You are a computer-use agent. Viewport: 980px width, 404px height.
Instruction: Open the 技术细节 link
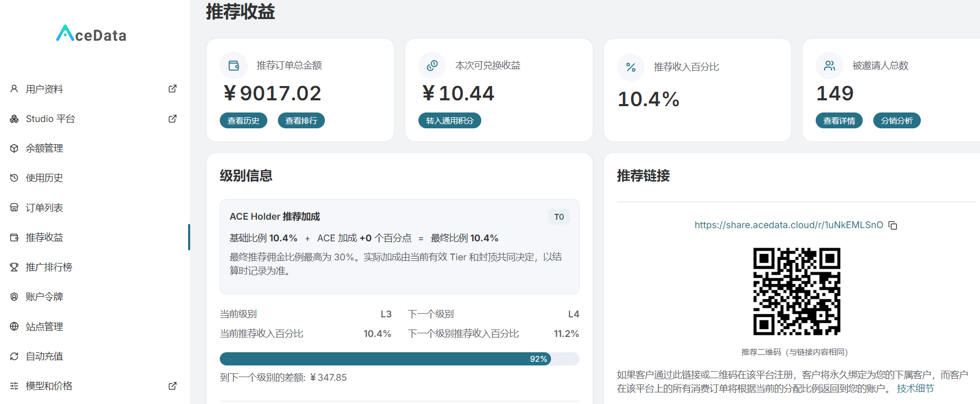[x=915, y=389]
